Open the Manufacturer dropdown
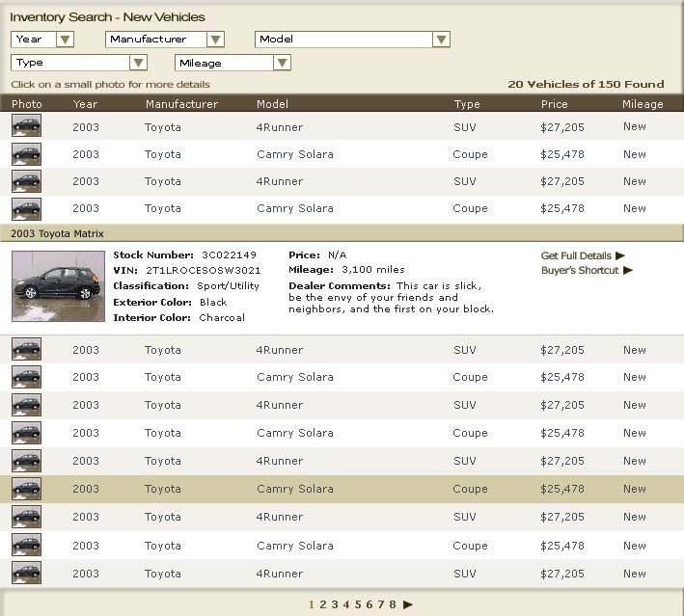Screen dimensions: 684x616 165,40
